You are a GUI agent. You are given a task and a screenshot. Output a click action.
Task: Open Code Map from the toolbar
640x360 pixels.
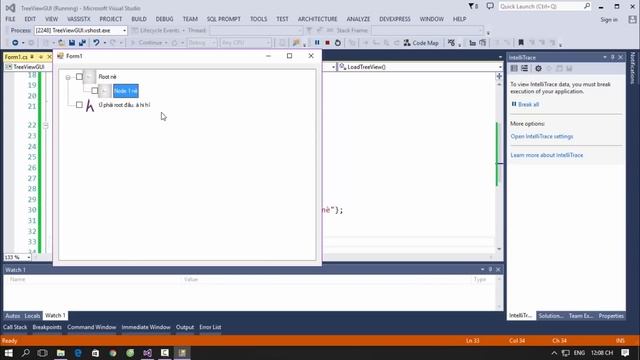421,42
